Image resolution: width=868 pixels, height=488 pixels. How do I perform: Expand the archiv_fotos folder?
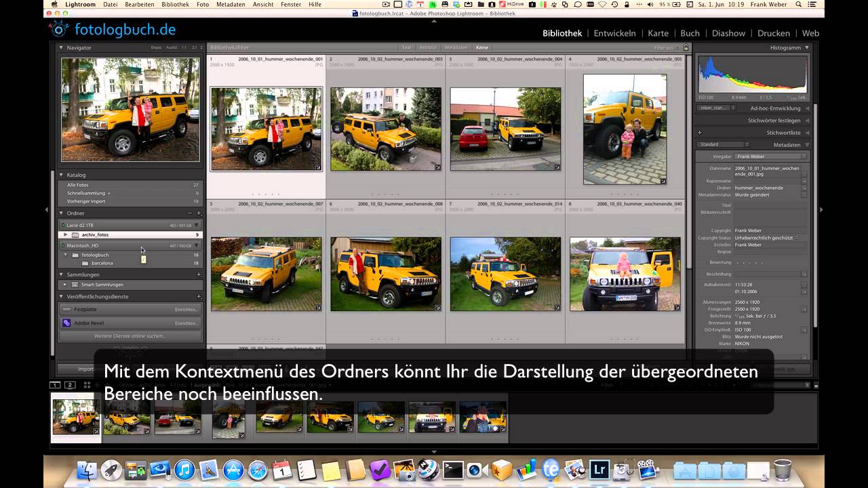[66, 235]
